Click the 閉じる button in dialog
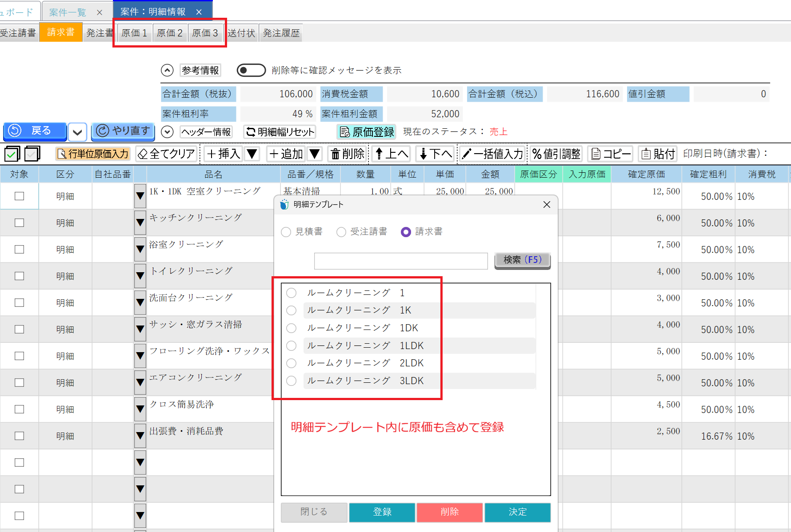Viewport: 791px width, 532px height. click(314, 512)
